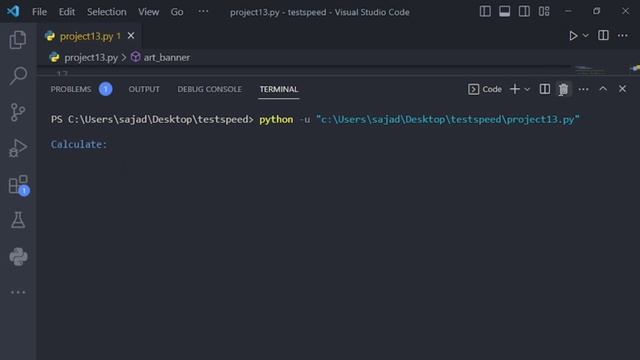Open the Go menu
Image resolution: width=640 pixels, height=360 pixels.
[177, 12]
